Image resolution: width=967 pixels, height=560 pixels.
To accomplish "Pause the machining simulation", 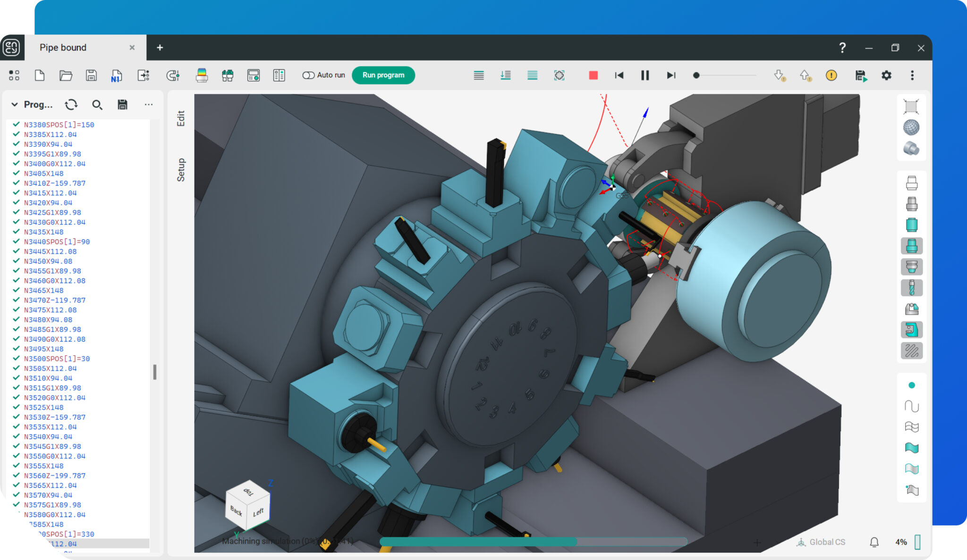I will click(x=645, y=75).
